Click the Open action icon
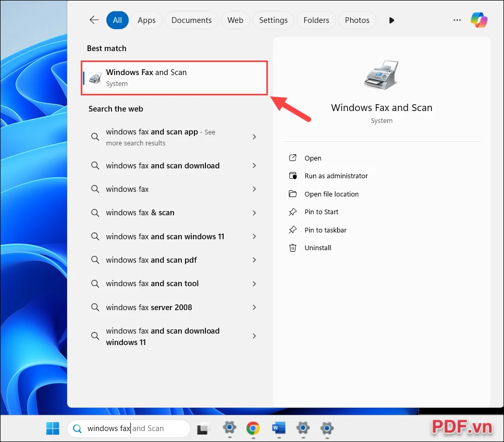The image size is (504, 442). [x=292, y=158]
